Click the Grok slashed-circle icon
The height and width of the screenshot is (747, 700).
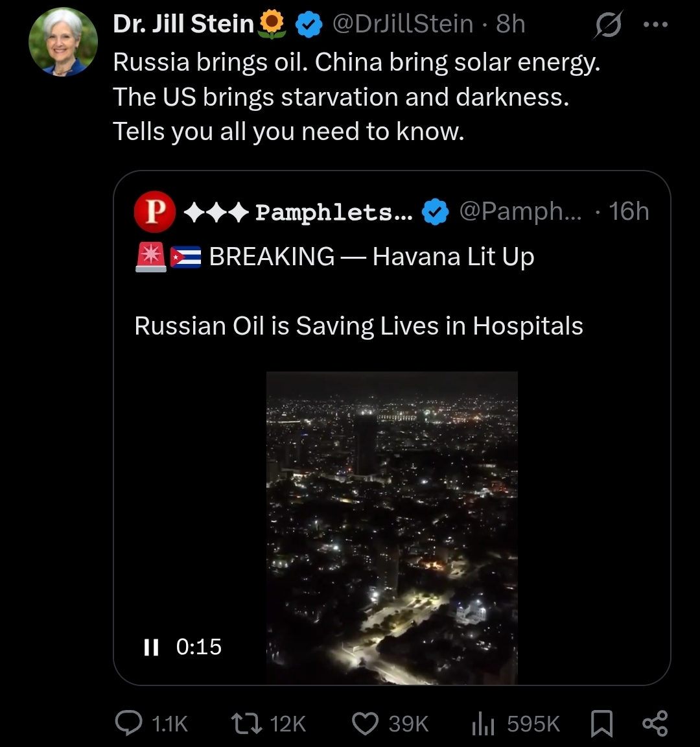(x=608, y=25)
